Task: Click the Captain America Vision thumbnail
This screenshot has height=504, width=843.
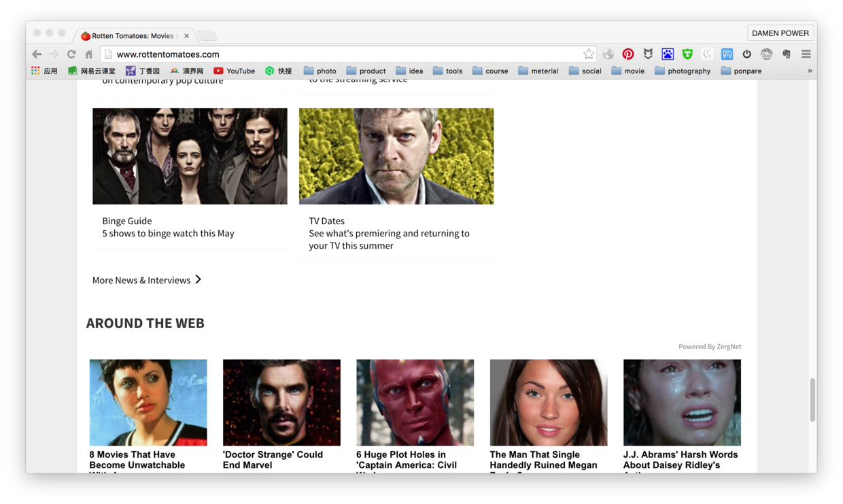Action: tap(415, 403)
